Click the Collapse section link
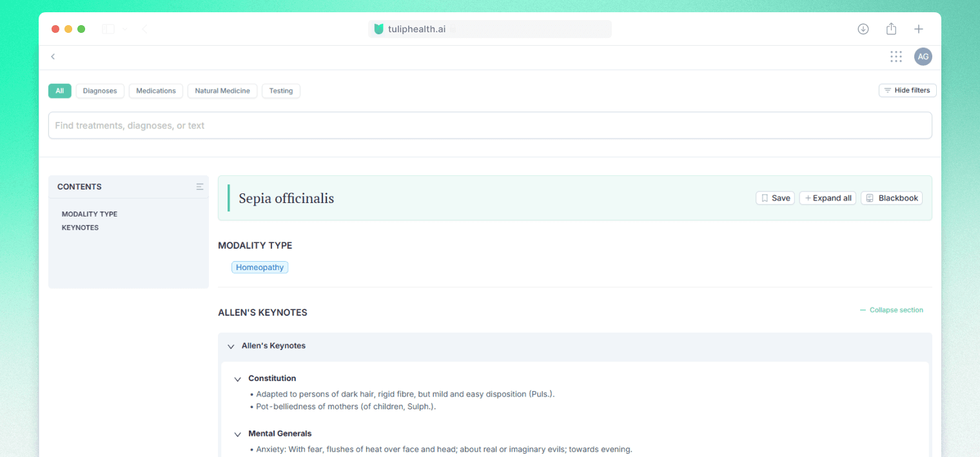Viewport: 980px width, 457px height. pyautogui.click(x=891, y=310)
